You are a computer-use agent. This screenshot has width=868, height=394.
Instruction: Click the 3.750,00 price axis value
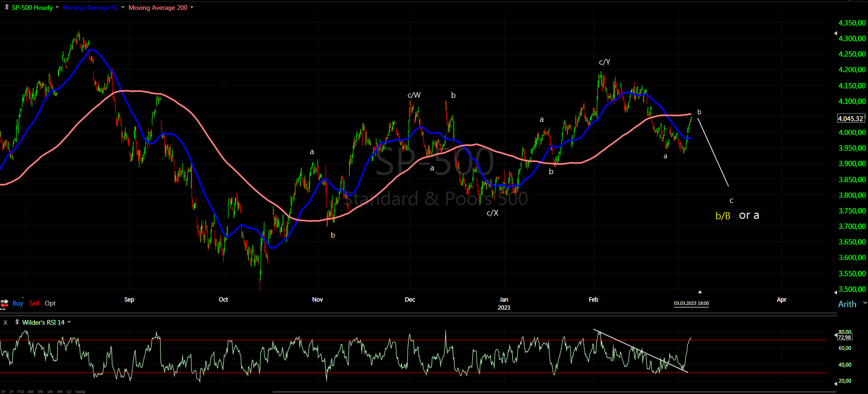(x=852, y=211)
